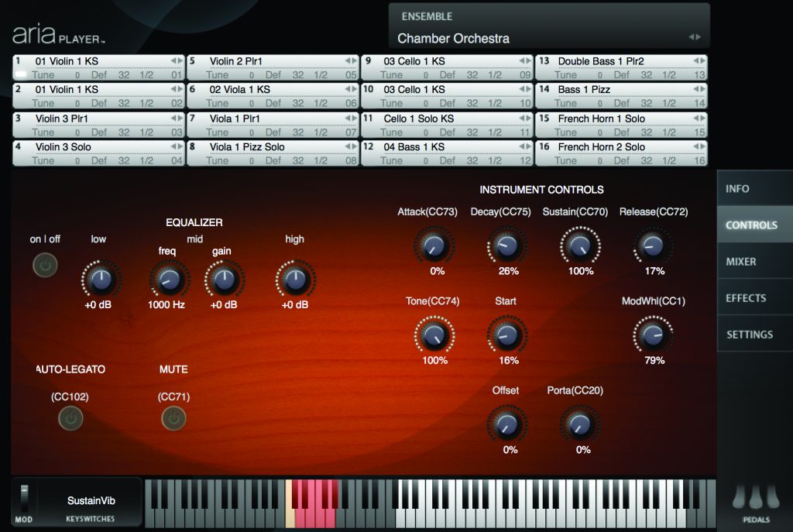Screen dimensions: 793x532
Task: Click the ensemble preset arrows for Chamber Orchestra
Action: tap(695, 37)
